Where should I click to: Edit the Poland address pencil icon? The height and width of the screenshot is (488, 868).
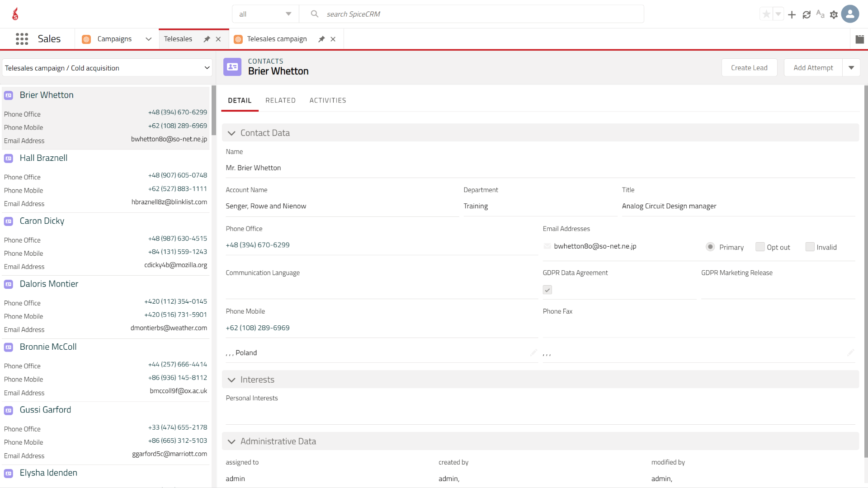point(533,352)
